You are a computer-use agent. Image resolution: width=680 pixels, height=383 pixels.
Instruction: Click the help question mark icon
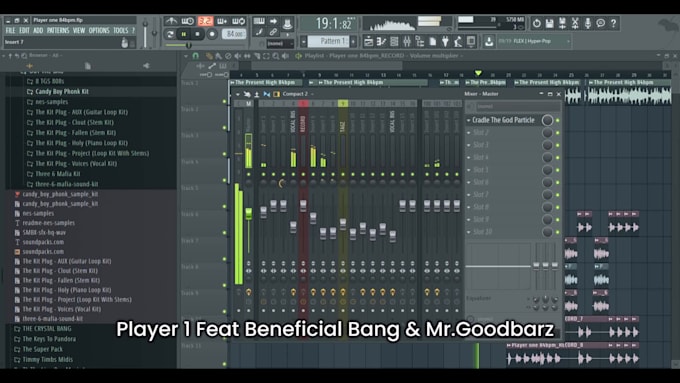pos(613,23)
